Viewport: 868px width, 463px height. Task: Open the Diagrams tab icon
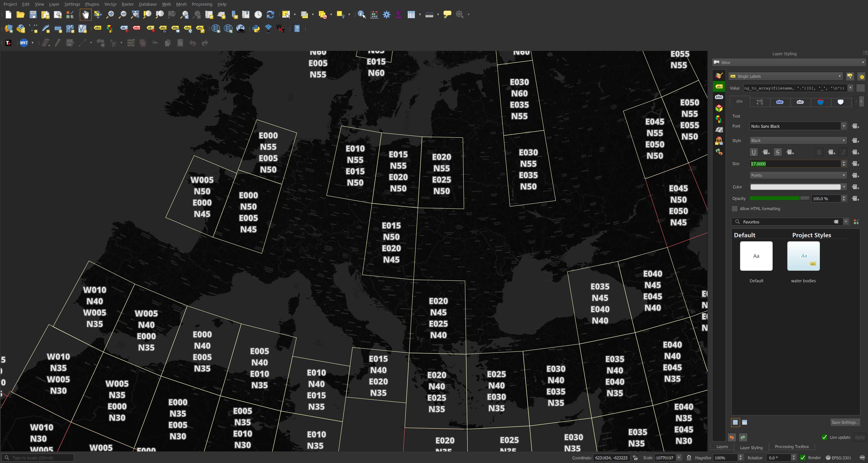click(x=719, y=119)
